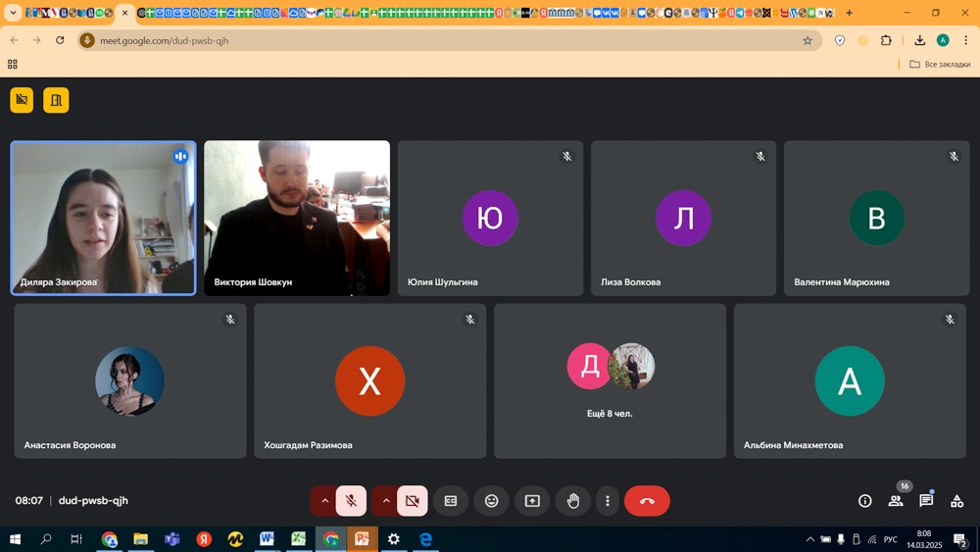Leave the call with the red button

pyautogui.click(x=647, y=501)
